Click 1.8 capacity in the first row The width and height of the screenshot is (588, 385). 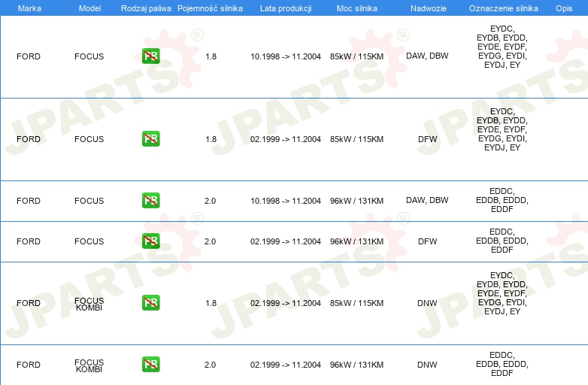(211, 56)
